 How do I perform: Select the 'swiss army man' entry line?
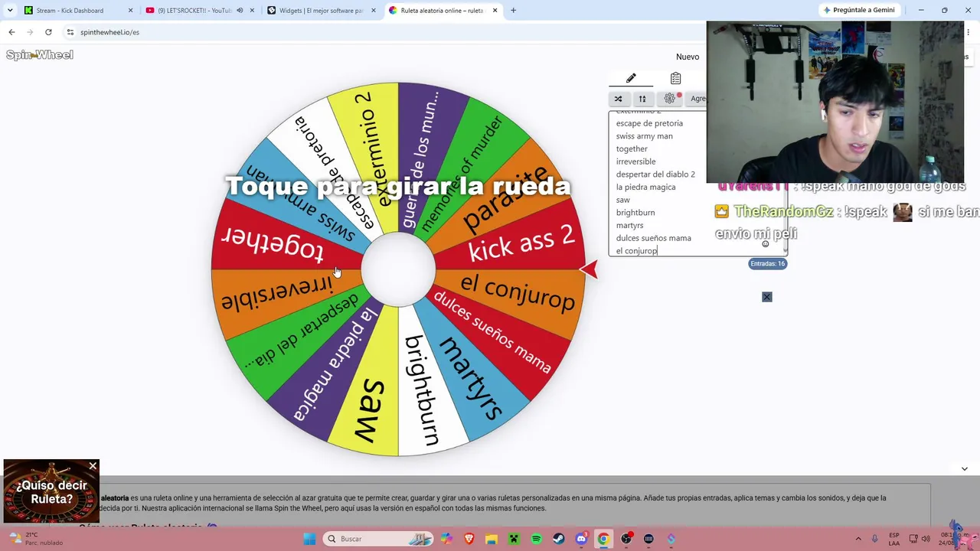645,136
